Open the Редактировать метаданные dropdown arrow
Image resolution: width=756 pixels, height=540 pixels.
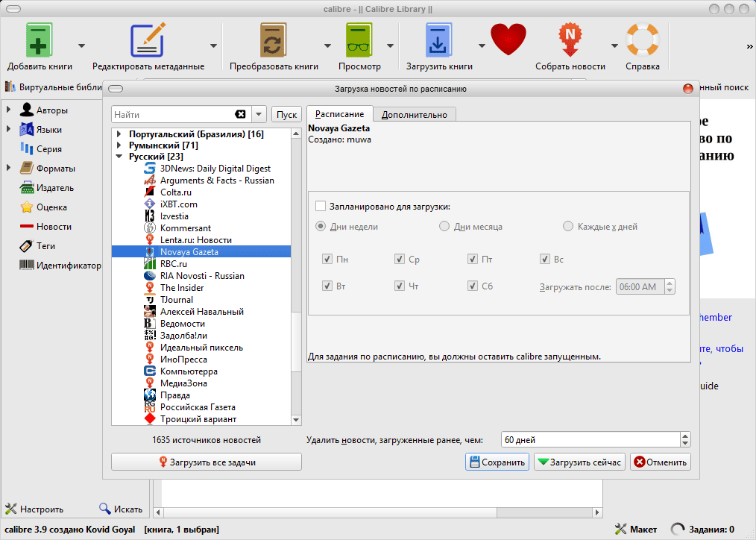213,45
